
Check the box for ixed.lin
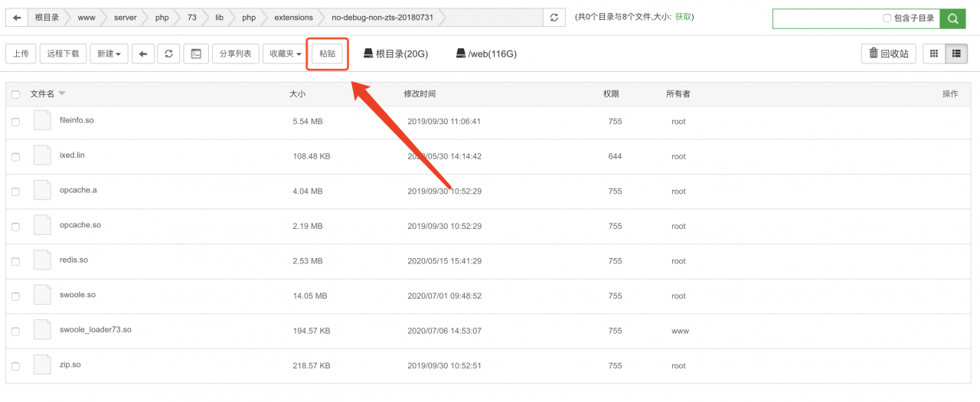point(15,157)
